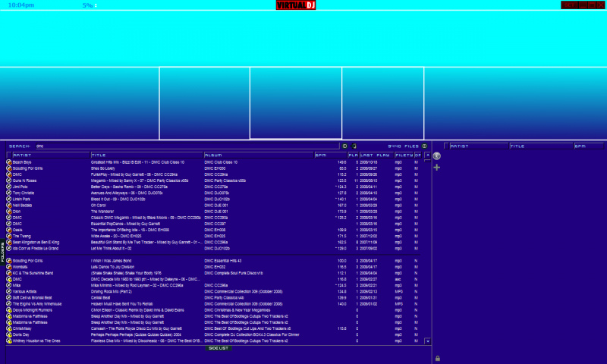
Task: Click the search field containing 'dmc'
Action: pyautogui.click(x=187, y=146)
